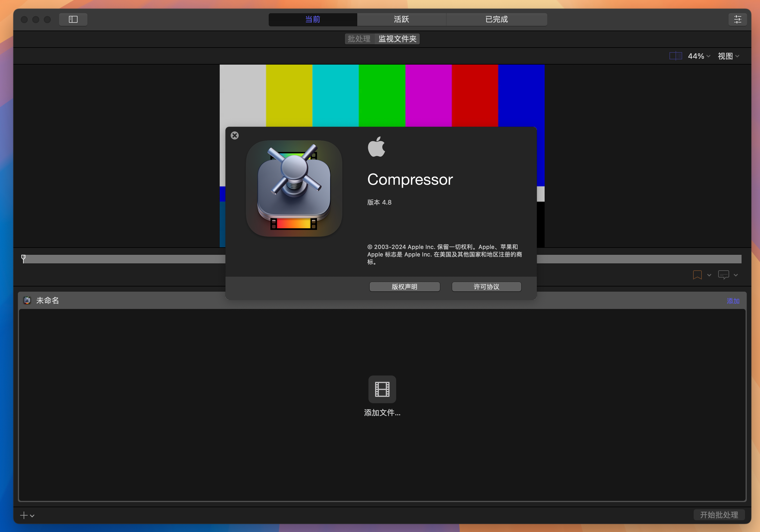The image size is (760, 532).
Task: Click the film strip add file icon
Action: click(382, 389)
